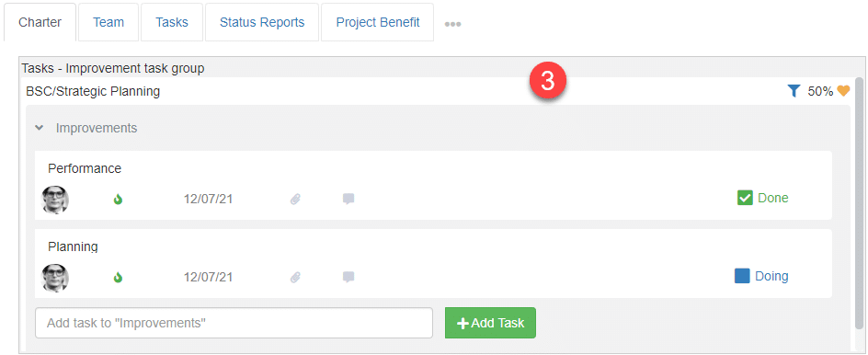
Task: Click the Planning task priority flame icon
Action: pyautogui.click(x=118, y=277)
